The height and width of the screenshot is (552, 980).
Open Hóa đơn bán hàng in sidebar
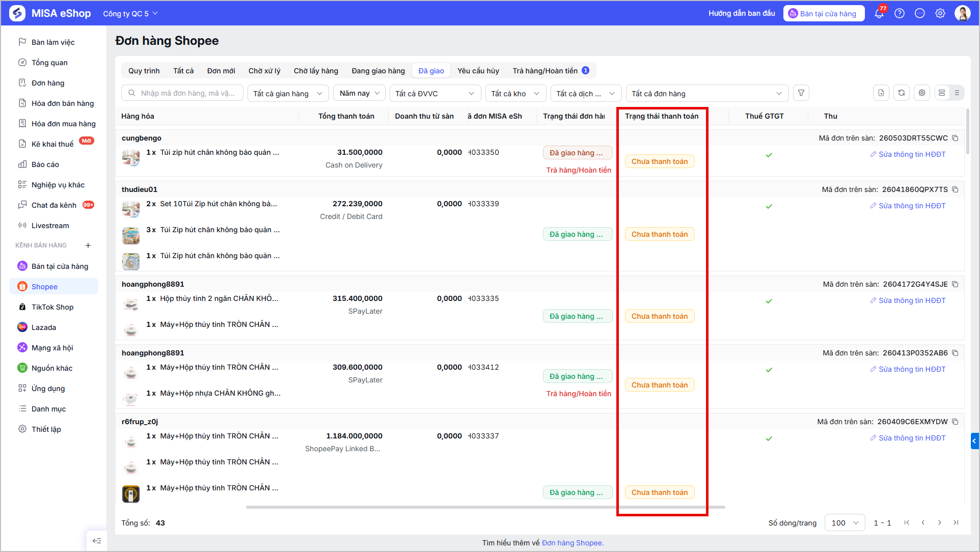pyautogui.click(x=54, y=103)
